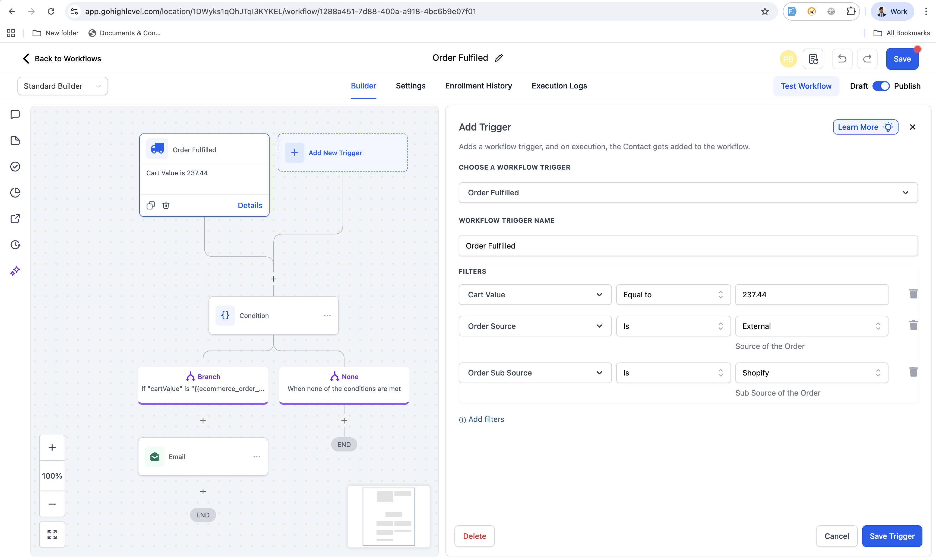Remove the Cart Value filter with trash icon
The image size is (936, 560).
tap(913, 294)
